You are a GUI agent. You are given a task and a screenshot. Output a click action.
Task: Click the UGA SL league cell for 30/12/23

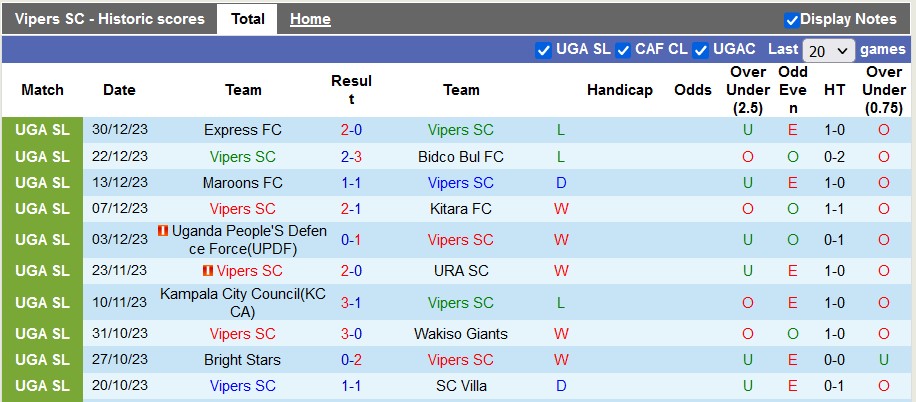(x=43, y=130)
